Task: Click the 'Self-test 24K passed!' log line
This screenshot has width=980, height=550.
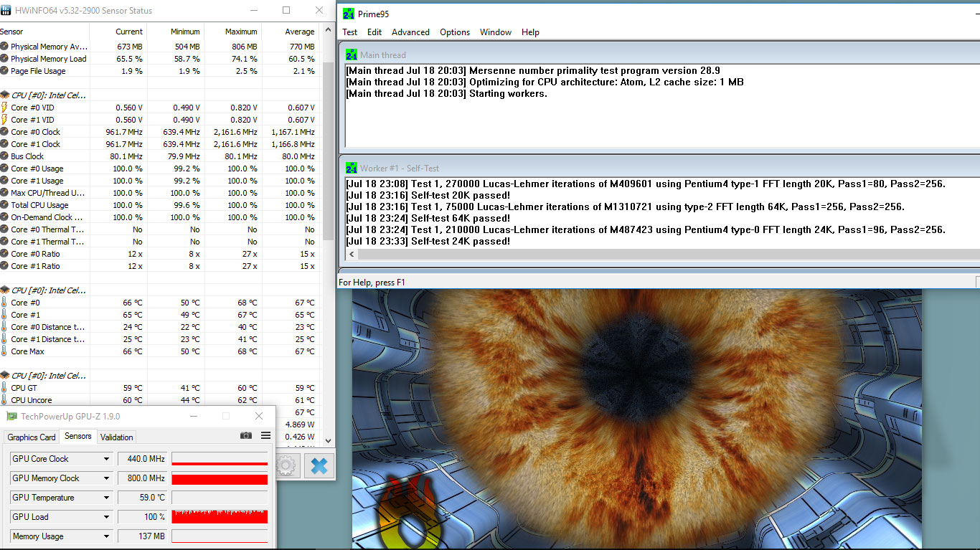Action: tap(428, 241)
